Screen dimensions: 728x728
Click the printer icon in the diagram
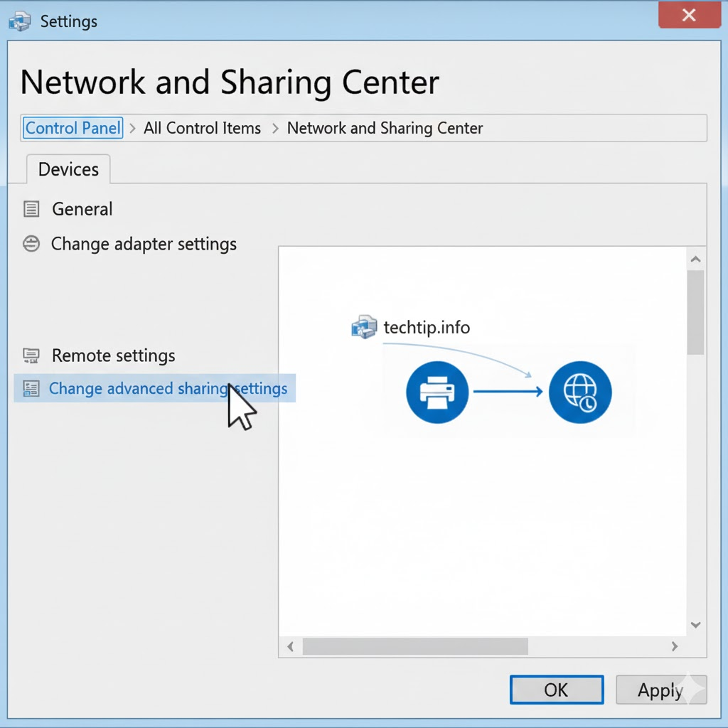(437, 392)
